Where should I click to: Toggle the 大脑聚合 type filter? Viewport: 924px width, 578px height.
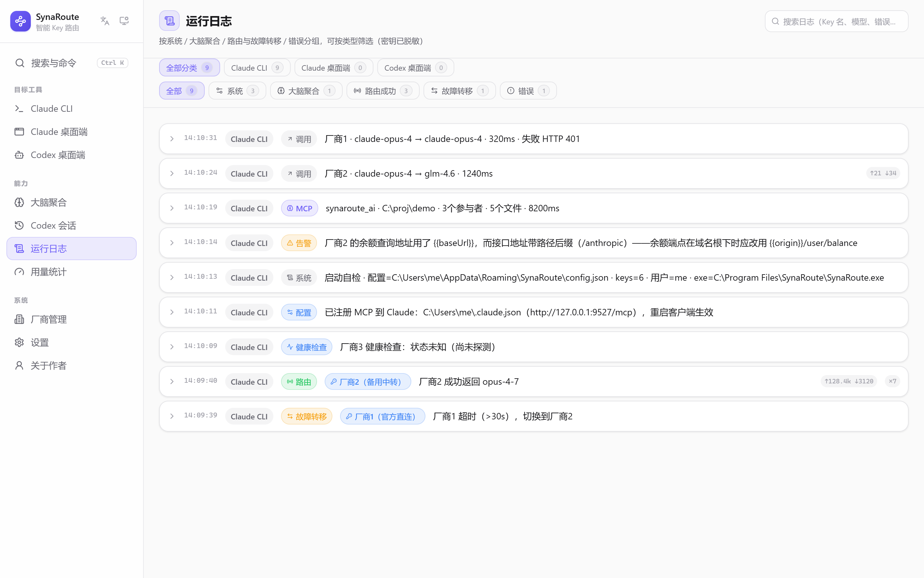306,91
